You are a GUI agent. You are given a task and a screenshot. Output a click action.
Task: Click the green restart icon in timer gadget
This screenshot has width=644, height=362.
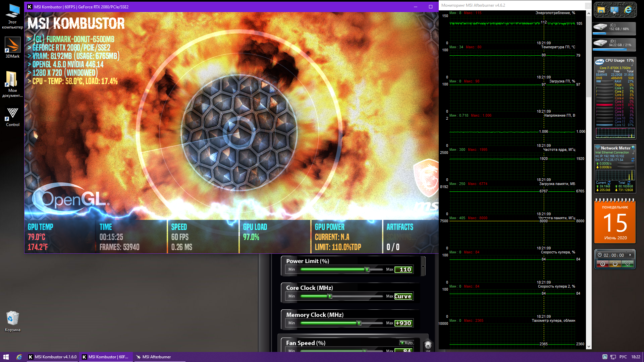coord(627,264)
